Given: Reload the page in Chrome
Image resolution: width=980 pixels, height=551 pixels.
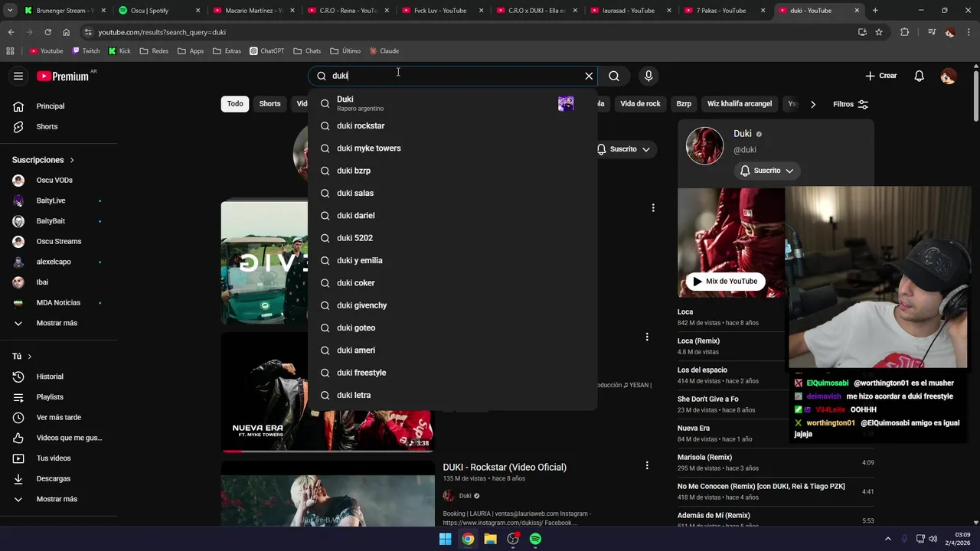Looking at the screenshot, I should 47,32.
